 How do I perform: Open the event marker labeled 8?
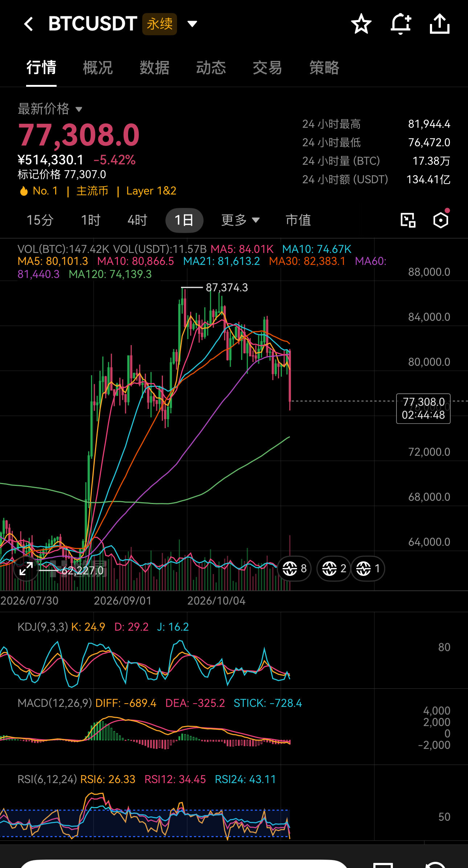click(294, 569)
